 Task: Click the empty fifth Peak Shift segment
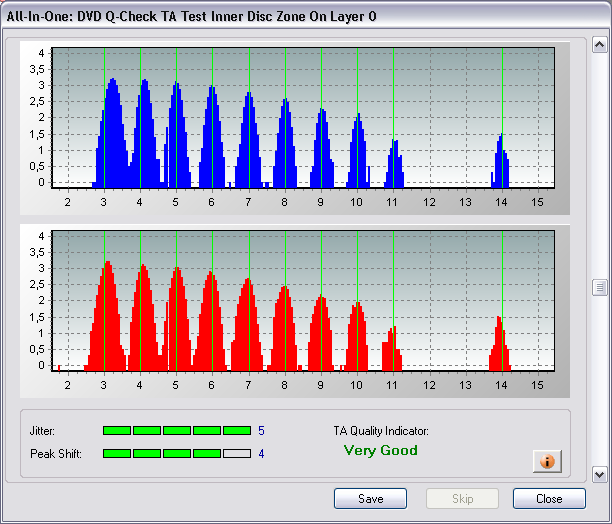tap(237, 453)
